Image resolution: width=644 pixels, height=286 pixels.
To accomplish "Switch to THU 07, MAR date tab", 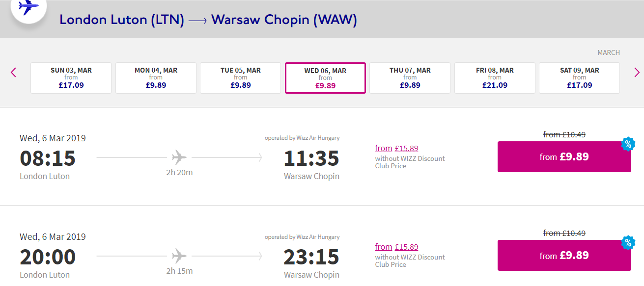I will [410, 78].
